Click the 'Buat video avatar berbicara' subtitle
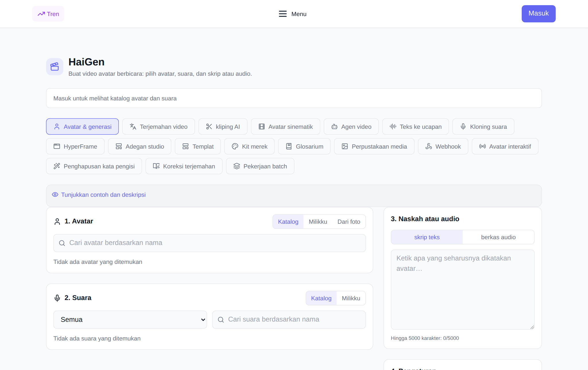Screen dimensions: 588x370 [x=160, y=74]
